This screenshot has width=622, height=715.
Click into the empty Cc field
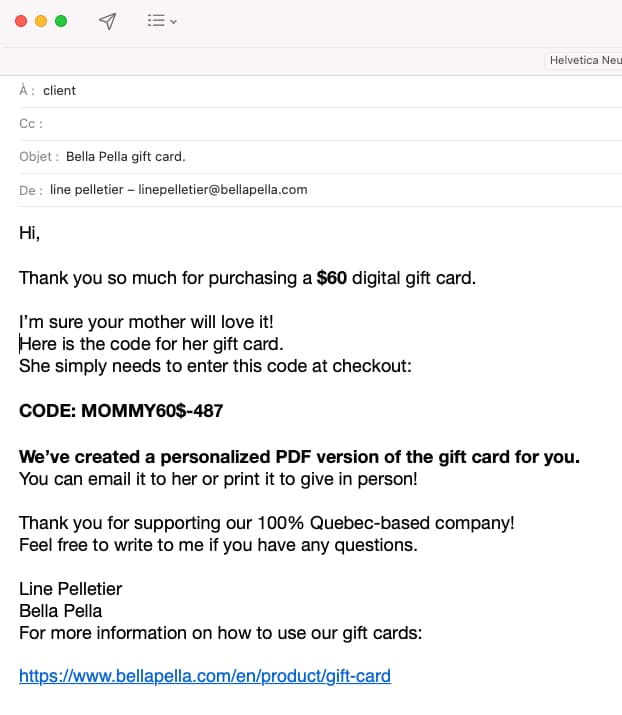click(x=300, y=124)
